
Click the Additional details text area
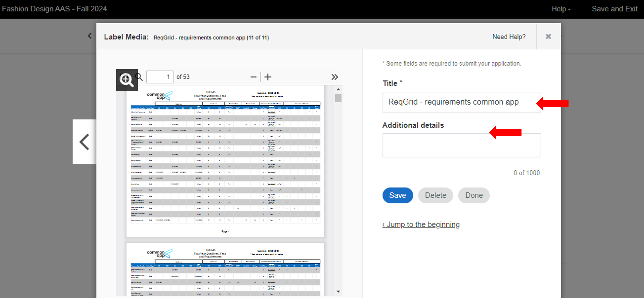pyautogui.click(x=461, y=145)
